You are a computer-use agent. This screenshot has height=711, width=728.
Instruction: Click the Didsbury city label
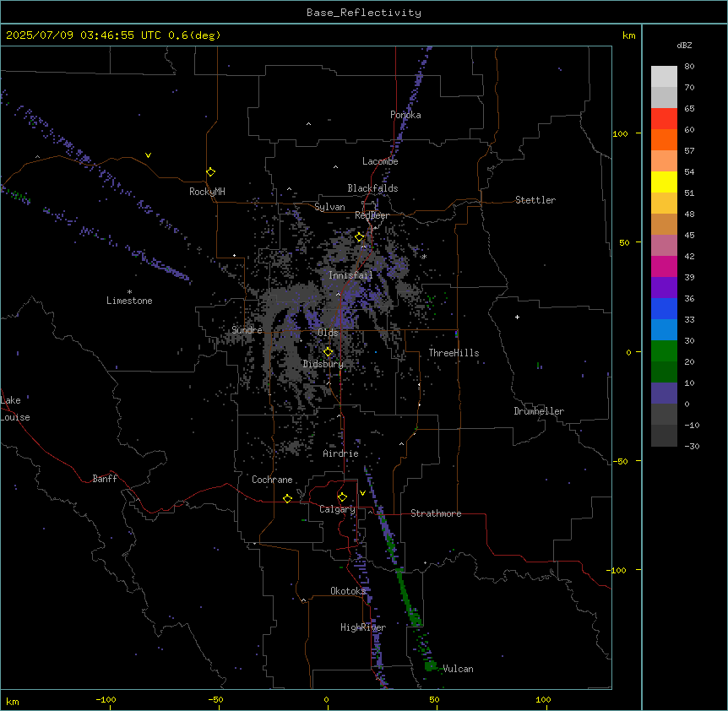(x=323, y=364)
